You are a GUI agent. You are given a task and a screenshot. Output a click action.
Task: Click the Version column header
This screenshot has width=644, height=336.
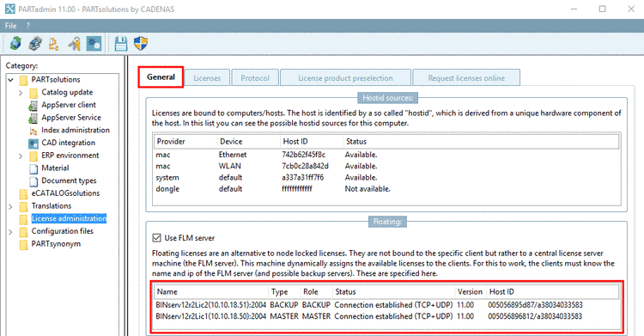pyautogui.click(x=470, y=291)
